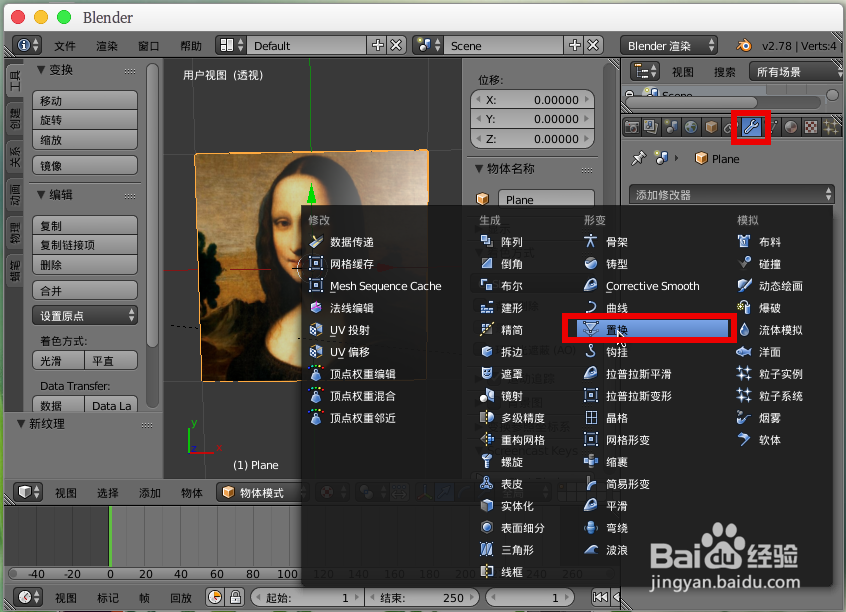Click the 起始 start frame field
Viewport: 846px width, 612px height.
[x=308, y=597]
